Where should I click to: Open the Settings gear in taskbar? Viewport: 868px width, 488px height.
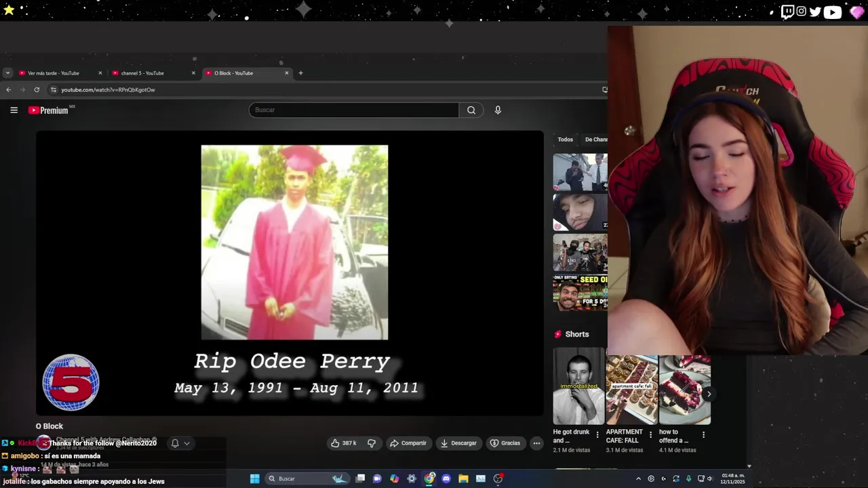412,479
